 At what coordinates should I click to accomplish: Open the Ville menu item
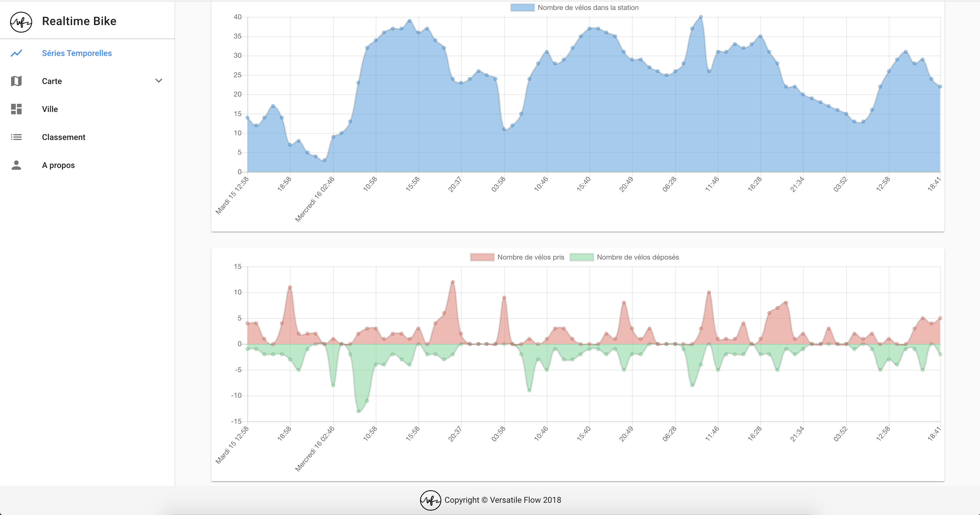tap(50, 109)
